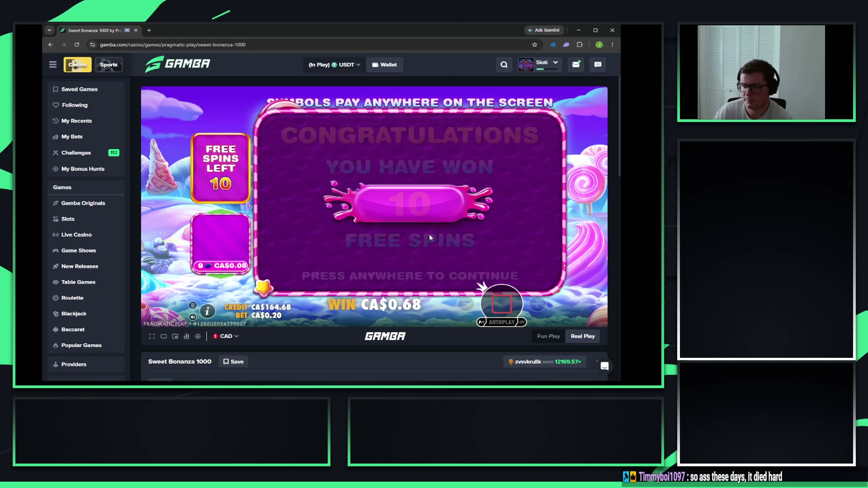Open the Providers list
868x488 pixels.
tap(86, 365)
